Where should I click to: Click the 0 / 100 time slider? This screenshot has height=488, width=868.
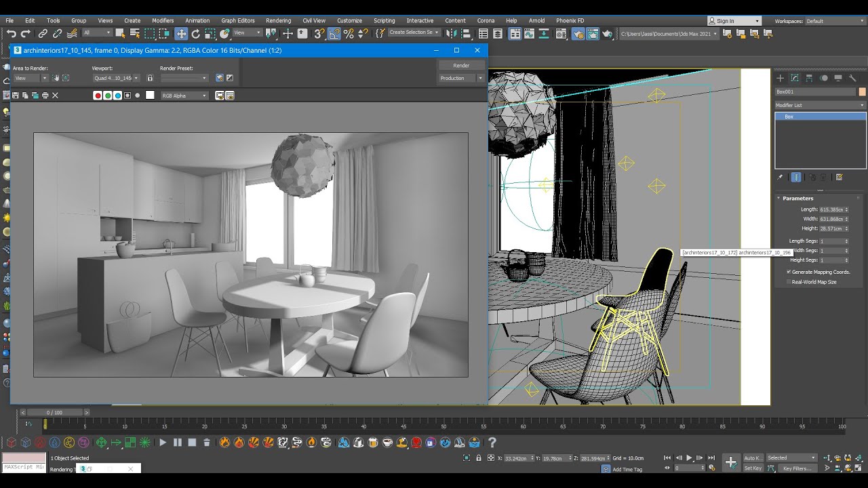pyautogui.click(x=54, y=412)
